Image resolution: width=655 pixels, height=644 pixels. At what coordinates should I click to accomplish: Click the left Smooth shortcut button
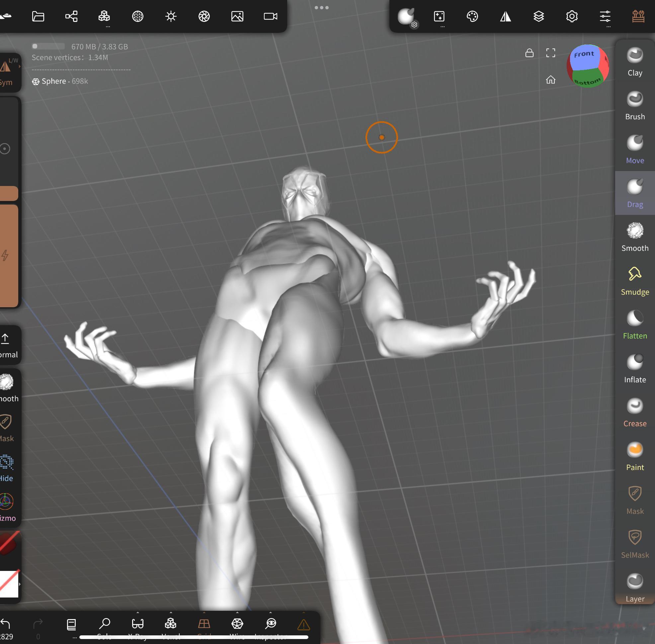click(9, 388)
